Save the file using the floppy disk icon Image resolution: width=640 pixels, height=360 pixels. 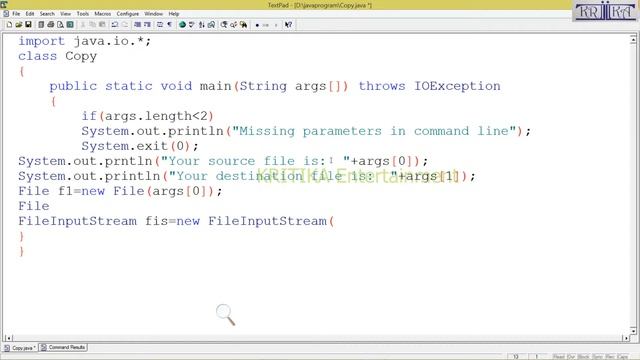28,25
